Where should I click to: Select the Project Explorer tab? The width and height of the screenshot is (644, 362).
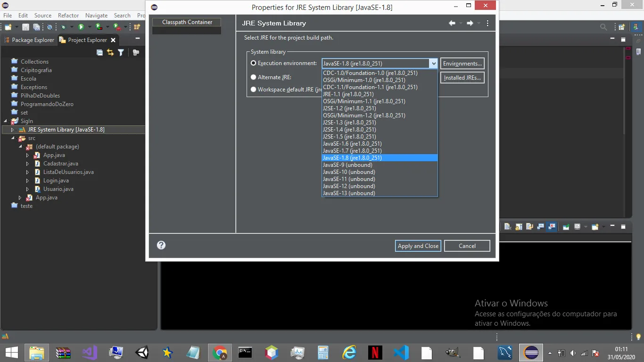(x=83, y=40)
